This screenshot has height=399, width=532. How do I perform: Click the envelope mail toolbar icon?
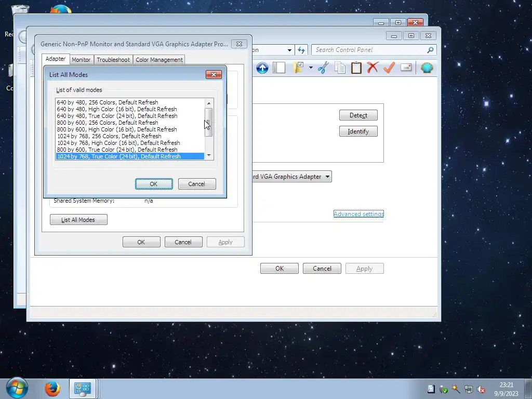406,68
